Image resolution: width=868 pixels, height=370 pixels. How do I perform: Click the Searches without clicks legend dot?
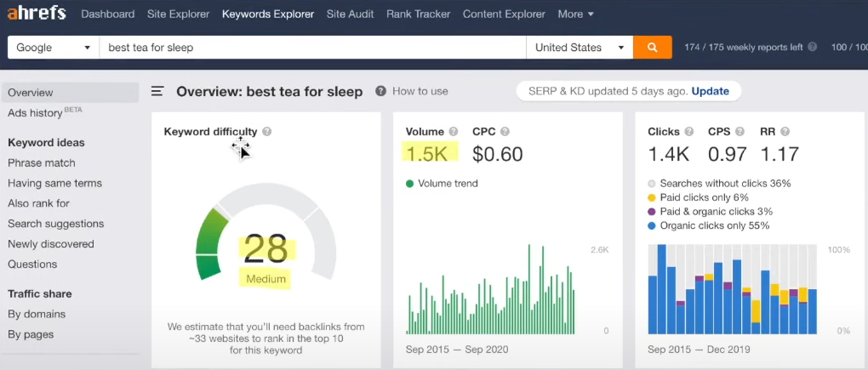click(652, 184)
